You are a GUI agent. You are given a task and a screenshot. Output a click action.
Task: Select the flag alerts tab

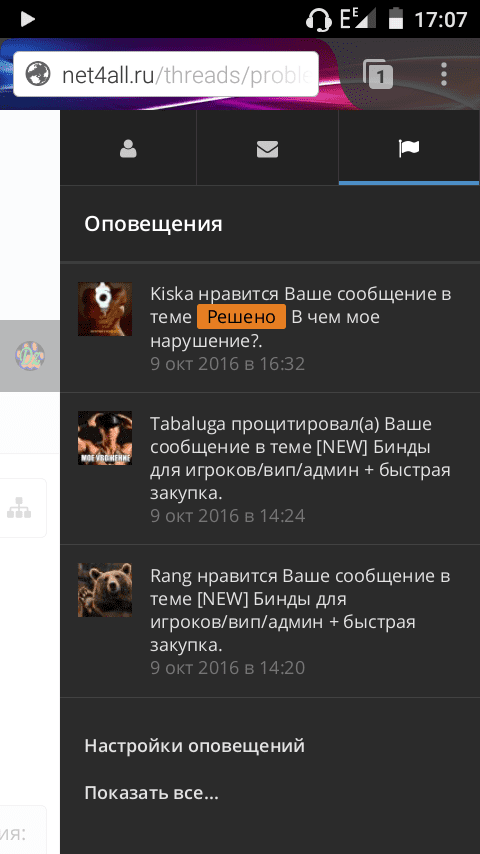point(409,148)
